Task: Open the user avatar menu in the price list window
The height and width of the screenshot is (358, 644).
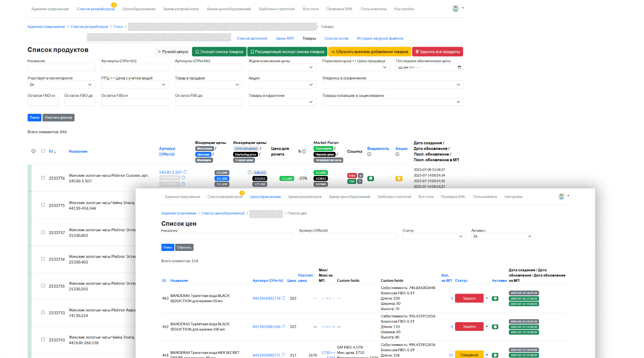Action: click(x=563, y=196)
